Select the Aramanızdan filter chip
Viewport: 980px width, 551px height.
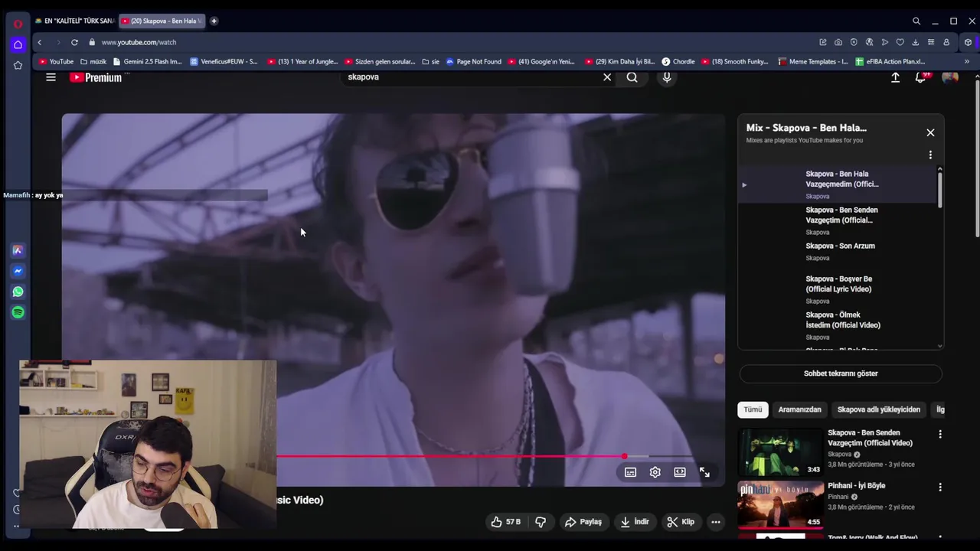click(x=799, y=409)
